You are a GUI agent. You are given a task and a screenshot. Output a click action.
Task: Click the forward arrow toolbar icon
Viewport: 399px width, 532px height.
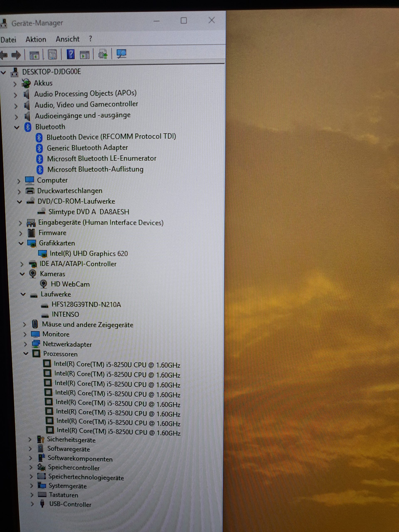click(x=16, y=55)
